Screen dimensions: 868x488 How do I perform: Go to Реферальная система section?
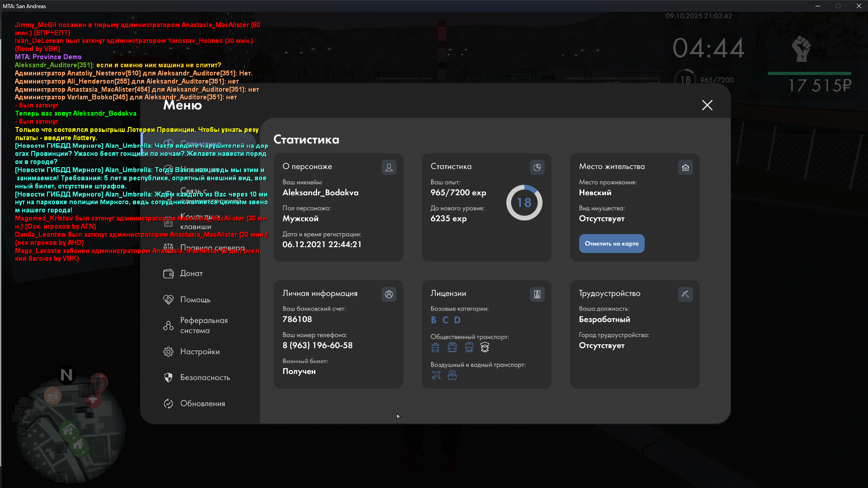(203, 325)
